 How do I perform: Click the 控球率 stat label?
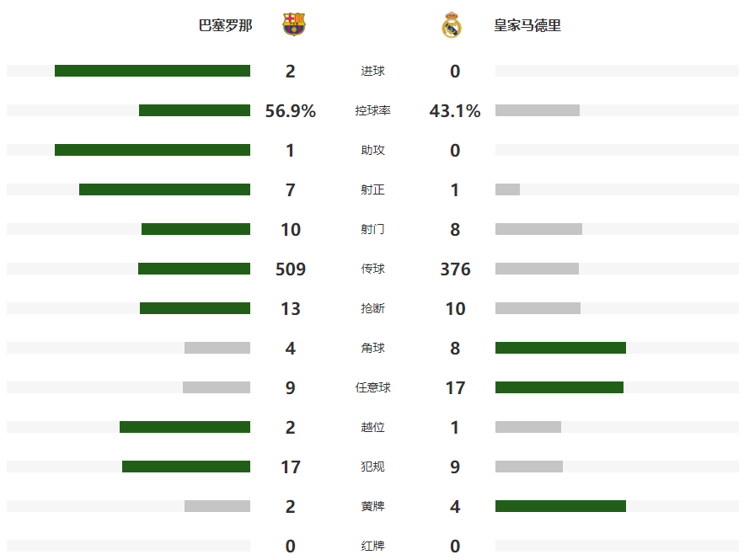(x=372, y=110)
